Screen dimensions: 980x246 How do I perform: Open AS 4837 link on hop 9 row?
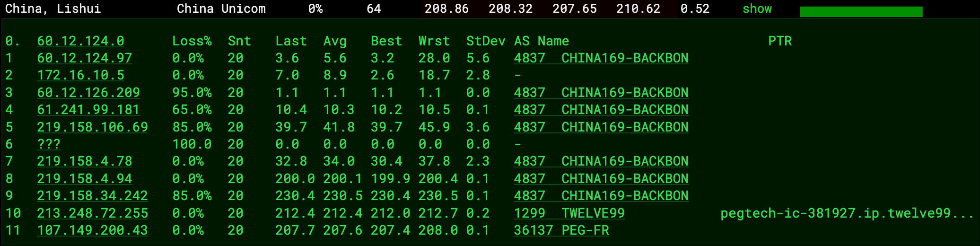[x=601, y=196]
